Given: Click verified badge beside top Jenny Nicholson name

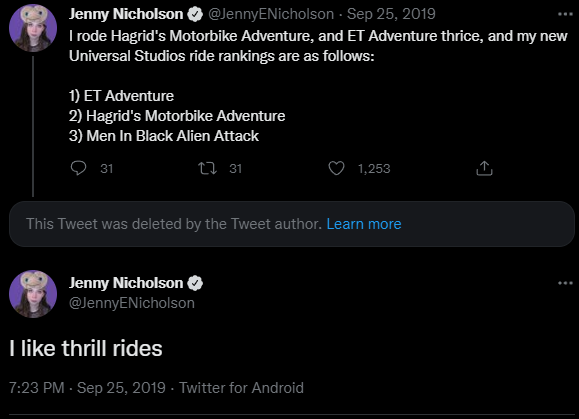Looking at the screenshot, I should [195, 14].
